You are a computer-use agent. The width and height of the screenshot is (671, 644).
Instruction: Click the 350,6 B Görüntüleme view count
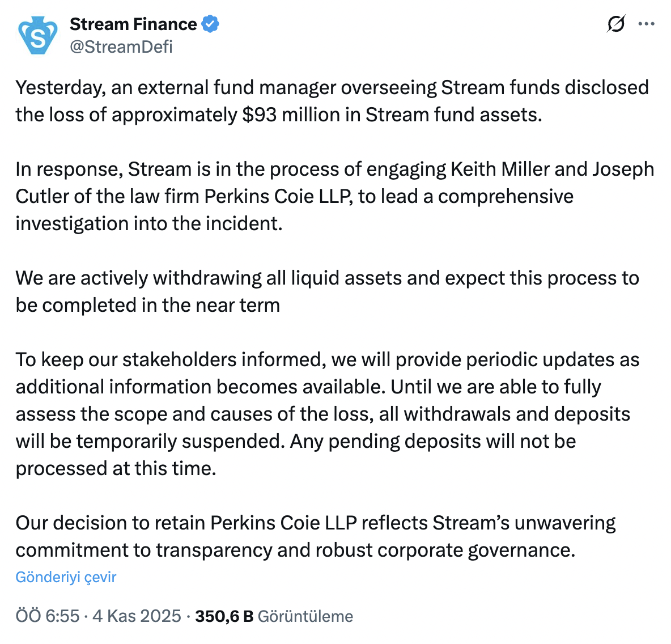tap(274, 616)
